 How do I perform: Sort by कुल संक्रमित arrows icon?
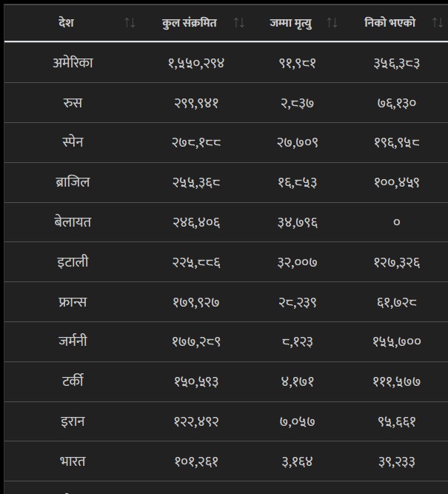click(x=239, y=23)
